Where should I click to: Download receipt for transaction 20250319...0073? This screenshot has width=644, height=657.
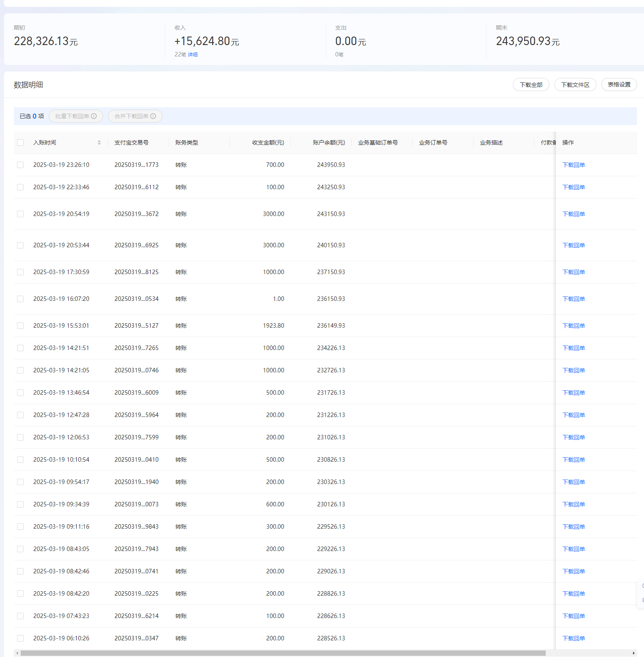coord(573,504)
